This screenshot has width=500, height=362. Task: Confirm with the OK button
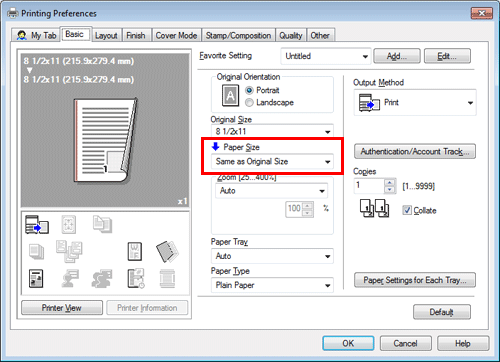coord(348,343)
